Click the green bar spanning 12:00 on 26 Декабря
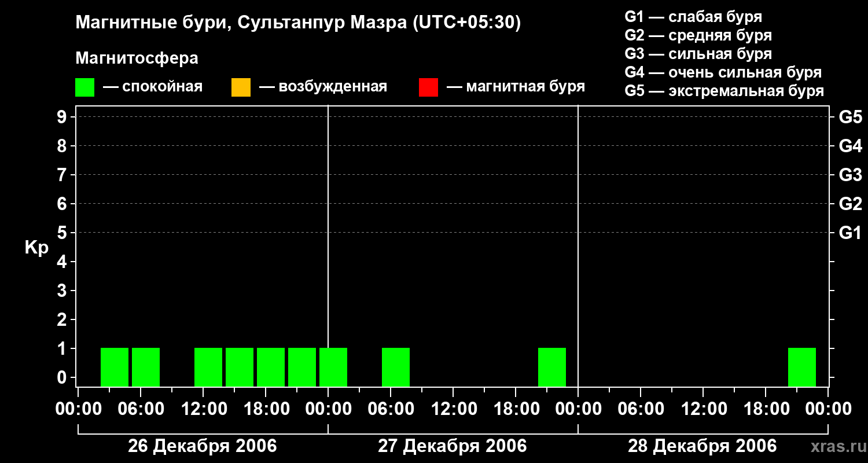The width and height of the screenshot is (868, 463). pyautogui.click(x=208, y=367)
